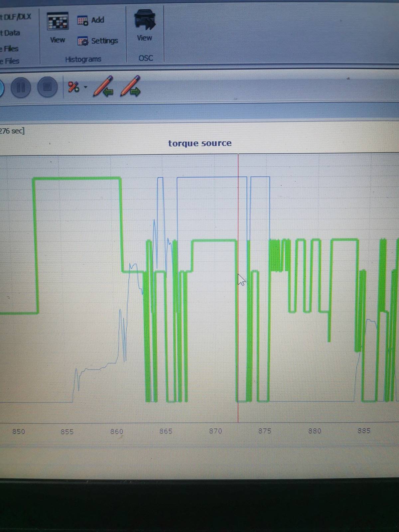The height and width of the screenshot is (532, 399).
Task: Click the 860 time axis label
Action: pyautogui.click(x=117, y=432)
